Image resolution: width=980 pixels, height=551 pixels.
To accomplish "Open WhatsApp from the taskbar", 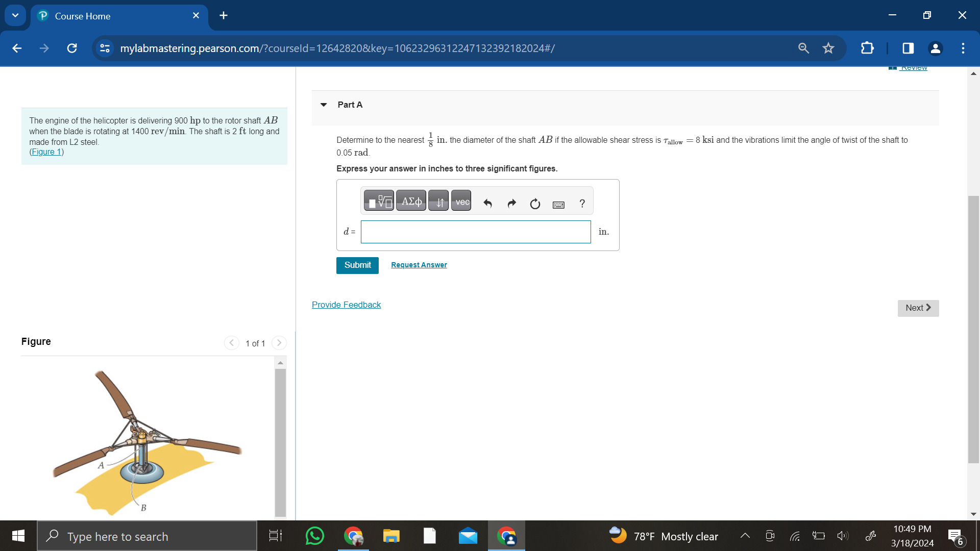I will pos(314,536).
